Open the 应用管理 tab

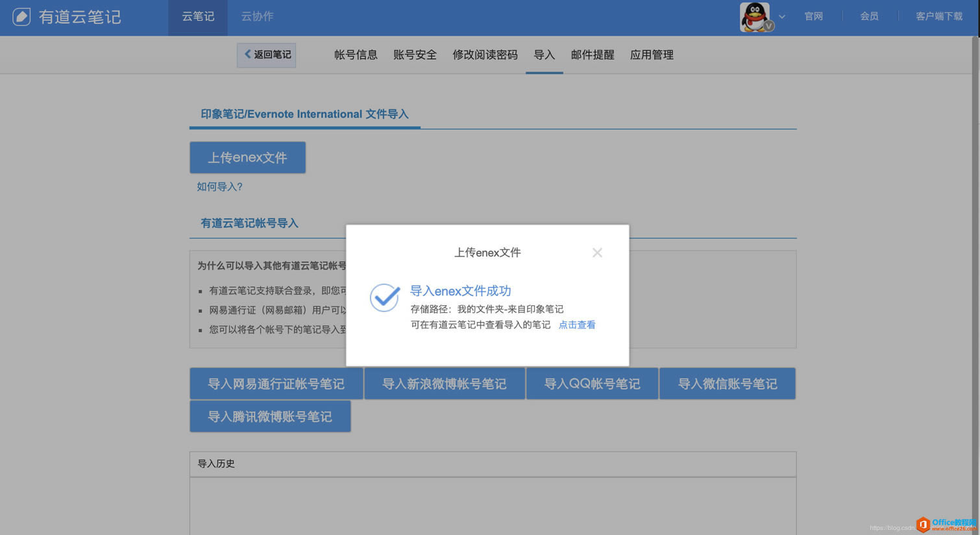click(x=652, y=55)
